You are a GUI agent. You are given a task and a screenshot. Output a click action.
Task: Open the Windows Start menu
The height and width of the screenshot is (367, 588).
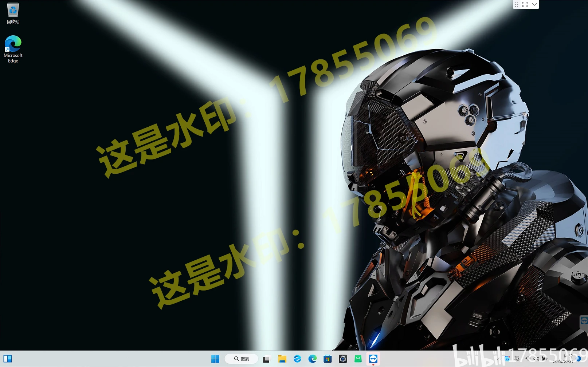(215, 359)
